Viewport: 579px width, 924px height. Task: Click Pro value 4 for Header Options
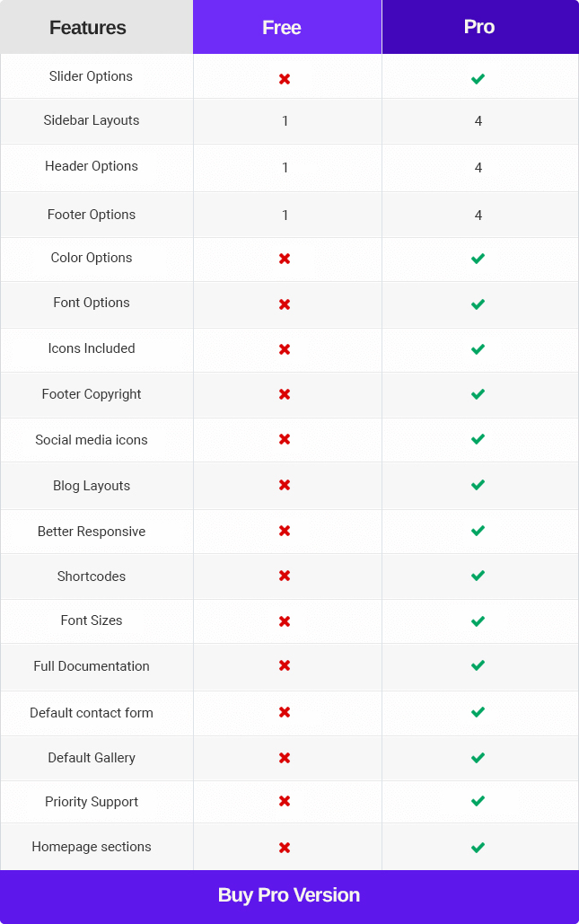[x=478, y=168]
